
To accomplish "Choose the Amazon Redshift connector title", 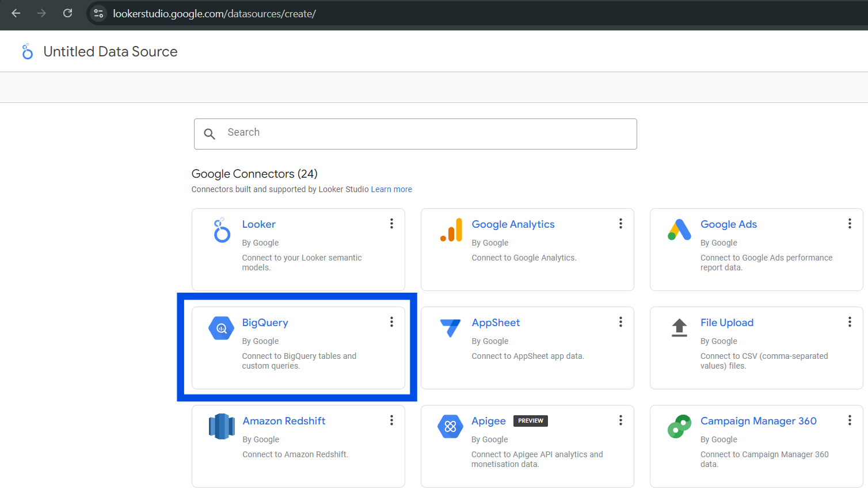I will (x=284, y=421).
